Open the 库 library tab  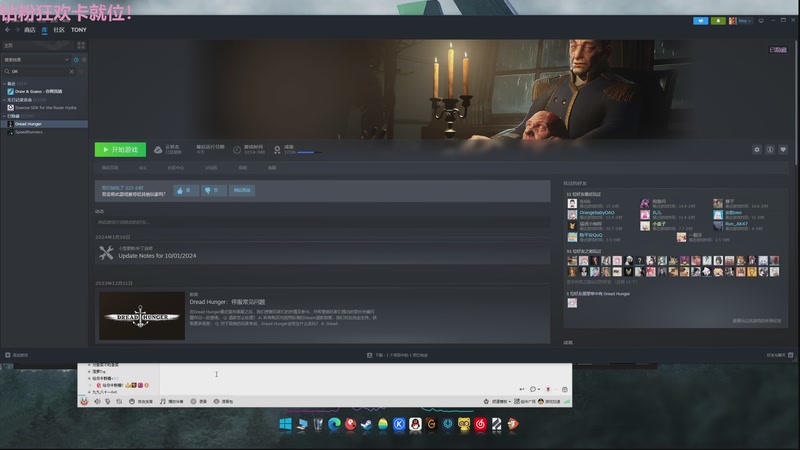click(x=44, y=30)
